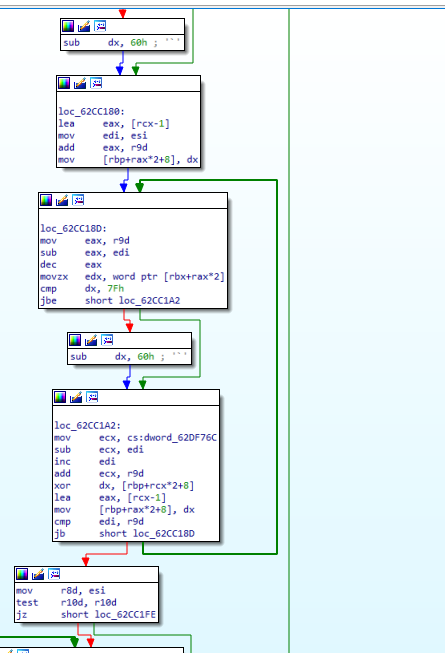
Task: Click the 'xor dx, [rbp+rcx*2+8]' instruction
Action: (x=124, y=486)
